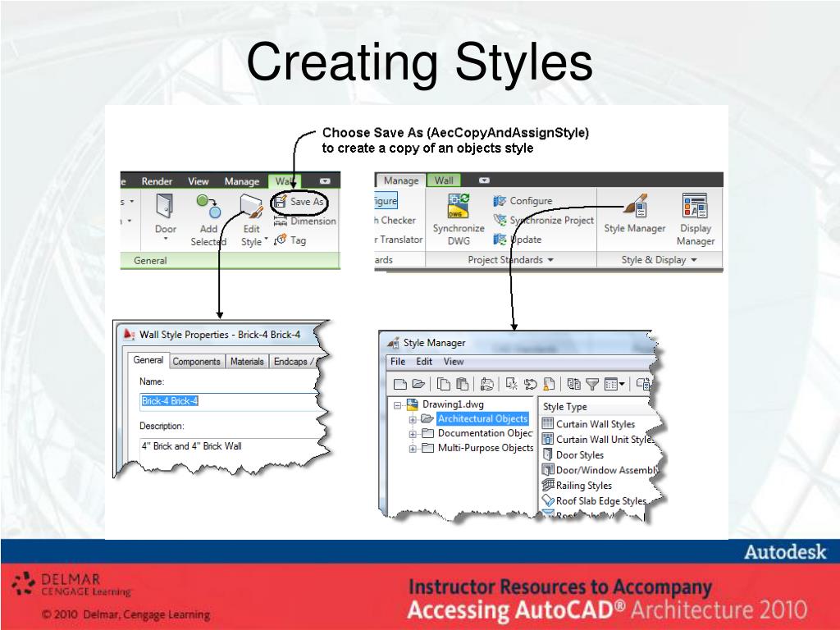Click the Add Selected icon
The height and width of the screenshot is (630, 840).
pos(208,207)
